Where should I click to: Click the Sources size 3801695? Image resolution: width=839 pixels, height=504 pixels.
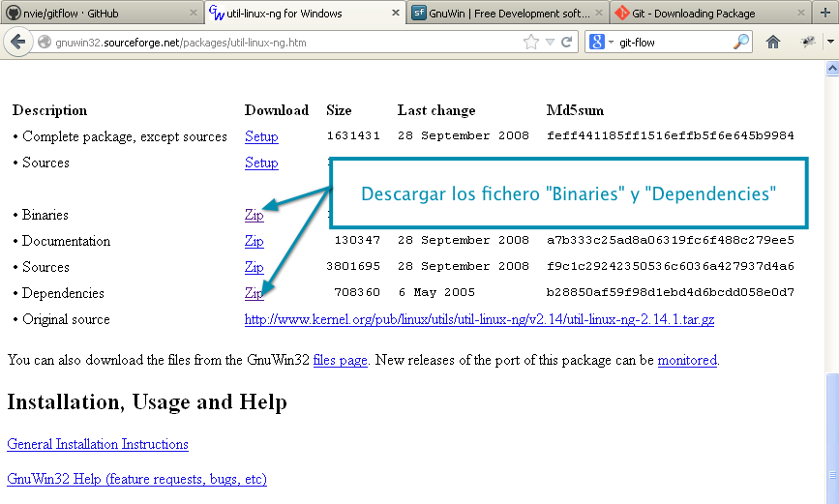tap(353, 266)
